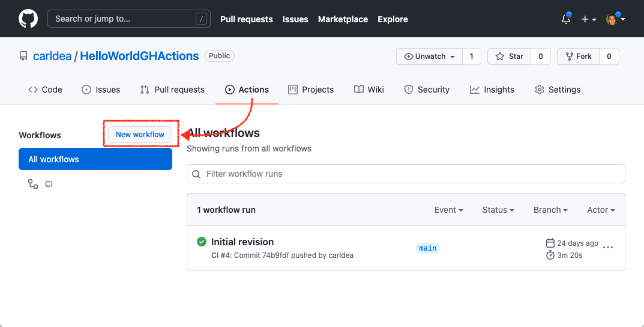
Task: Open the user avatar menu
Action: tap(615, 19)
